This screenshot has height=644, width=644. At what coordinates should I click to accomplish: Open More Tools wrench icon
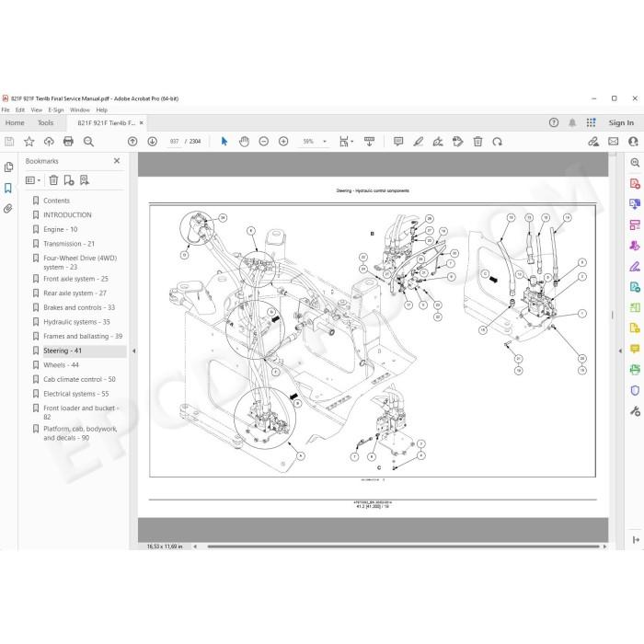(x=635, y=410)
